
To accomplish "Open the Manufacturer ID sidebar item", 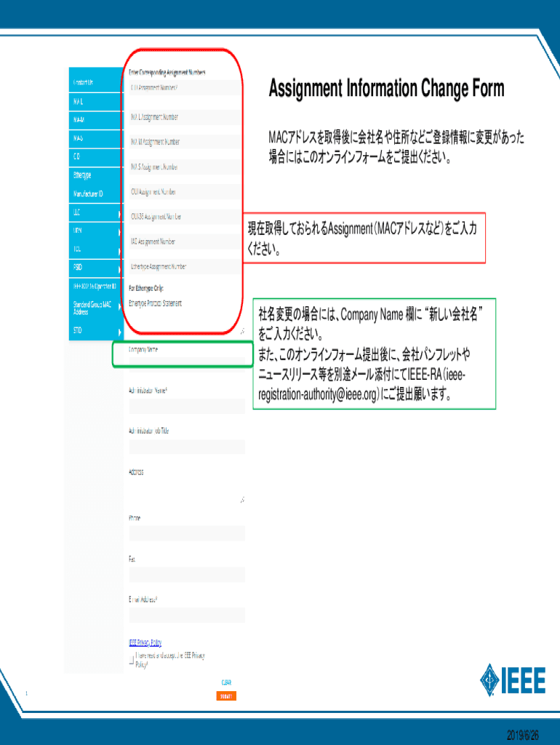I will (x=96, y=194).
